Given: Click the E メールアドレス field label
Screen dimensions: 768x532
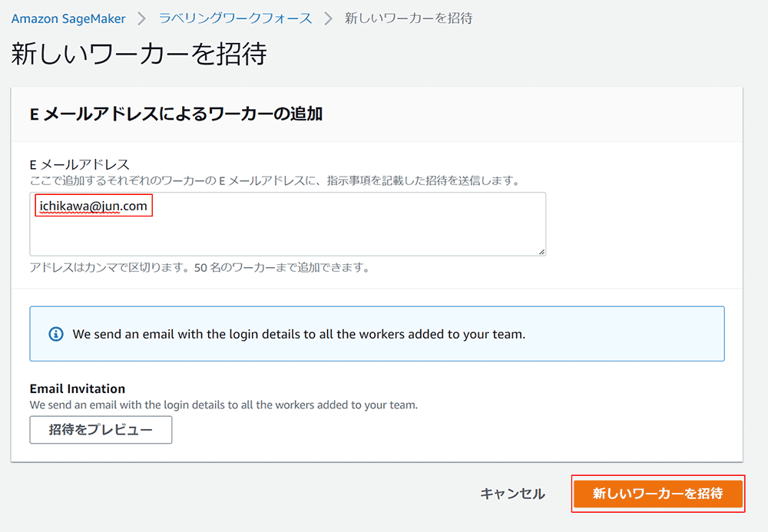Looking at the screenshot, I should click(x=79, y=164).
